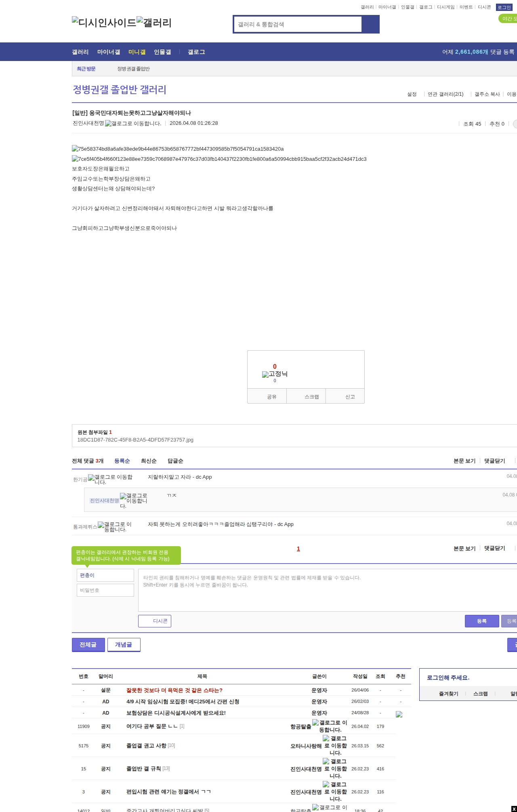This screenshot has width=517, height=812.
Task: Click the 로그인해 주세요. link in the sidebar
Action: click(x=448, y=678)
